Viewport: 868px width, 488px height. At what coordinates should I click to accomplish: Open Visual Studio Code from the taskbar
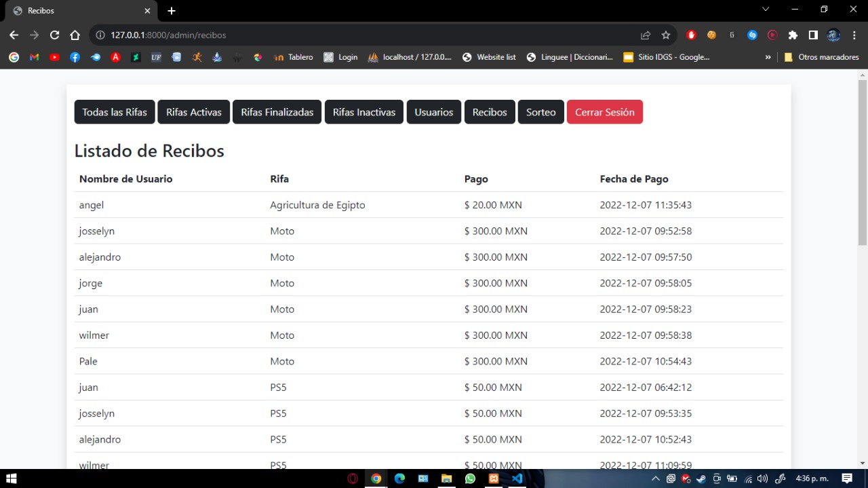click(x=517, y=478)
